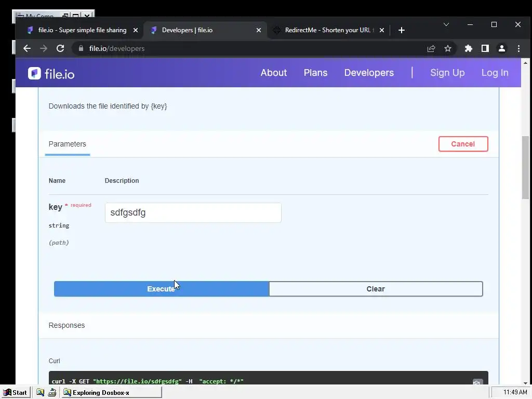Click first quick launch taskbar icon

pyautogui.click(x=40, y=393)
